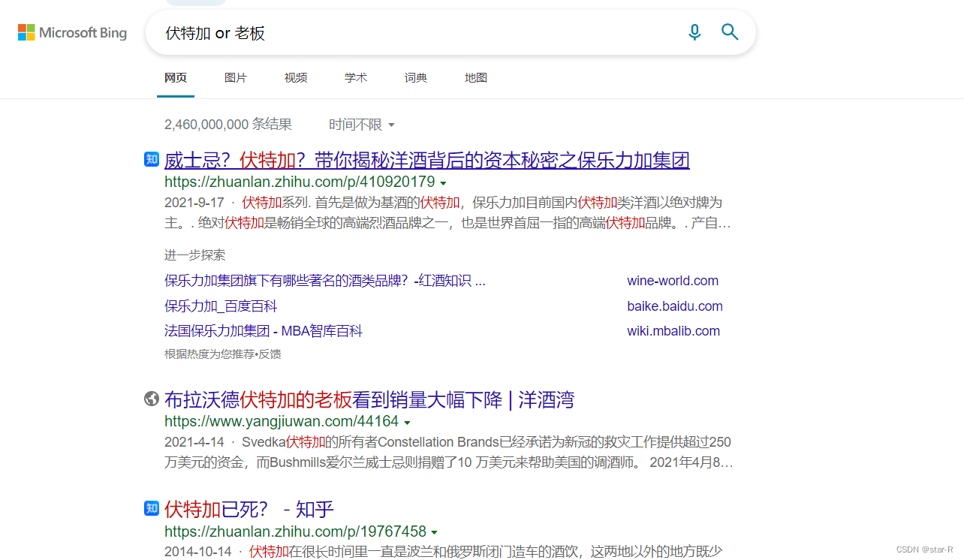
Task: Expand dropdown arrow after zhuanlan.zhihu.com/p/410920179
Action: pyautogui.click(x=443, y=183)
